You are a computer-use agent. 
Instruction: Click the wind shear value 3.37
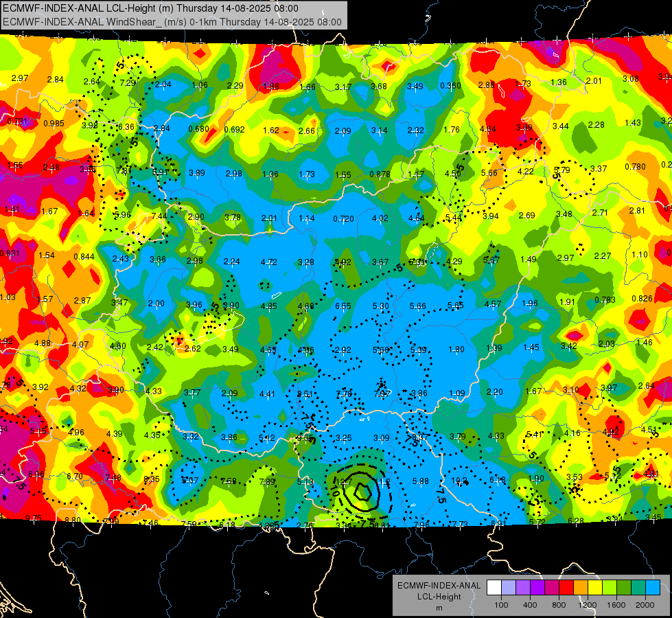click(x=599, y=168)
